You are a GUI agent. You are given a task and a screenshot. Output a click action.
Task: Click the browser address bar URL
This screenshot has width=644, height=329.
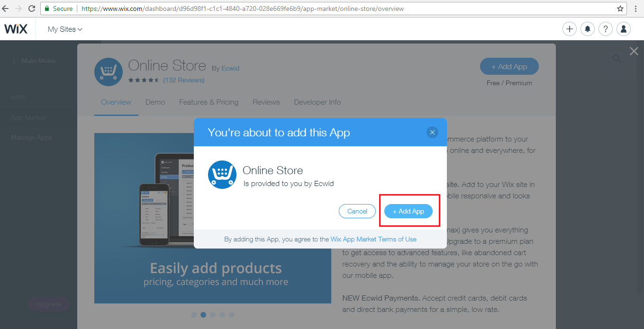click(243, 9)
